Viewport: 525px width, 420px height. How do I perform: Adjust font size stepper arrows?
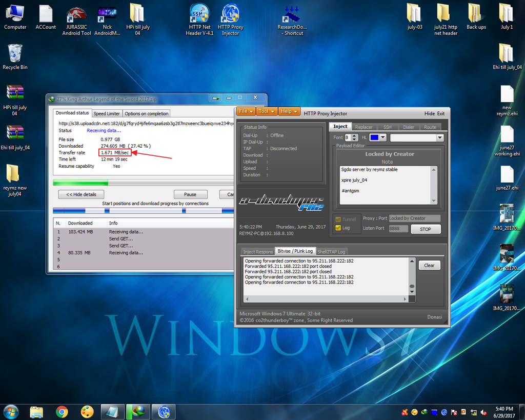355,137
